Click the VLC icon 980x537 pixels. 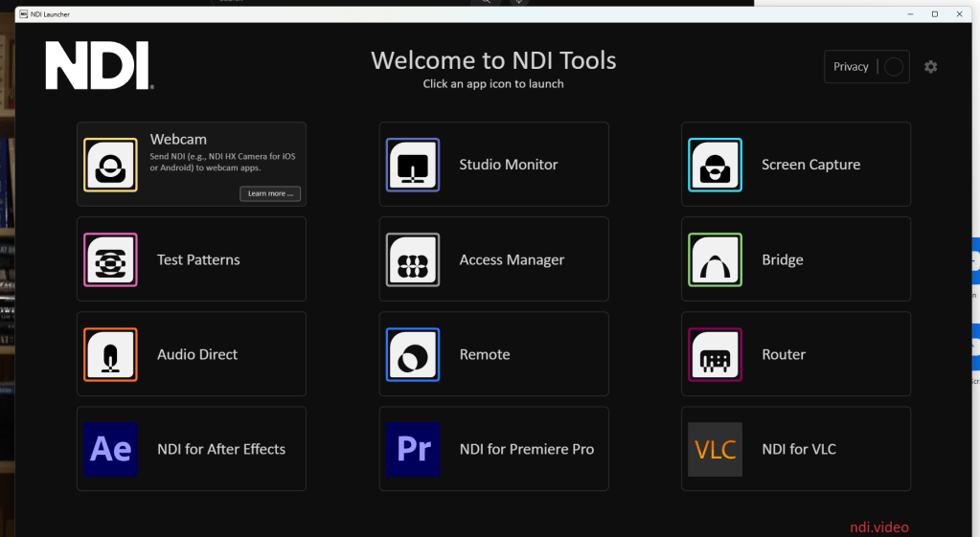point(715,450)
